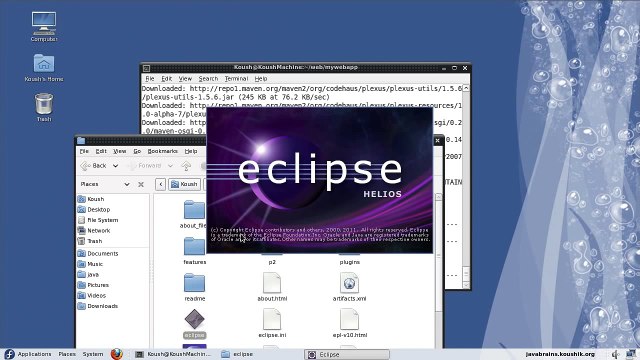Click the Koush path bar button

185,184
